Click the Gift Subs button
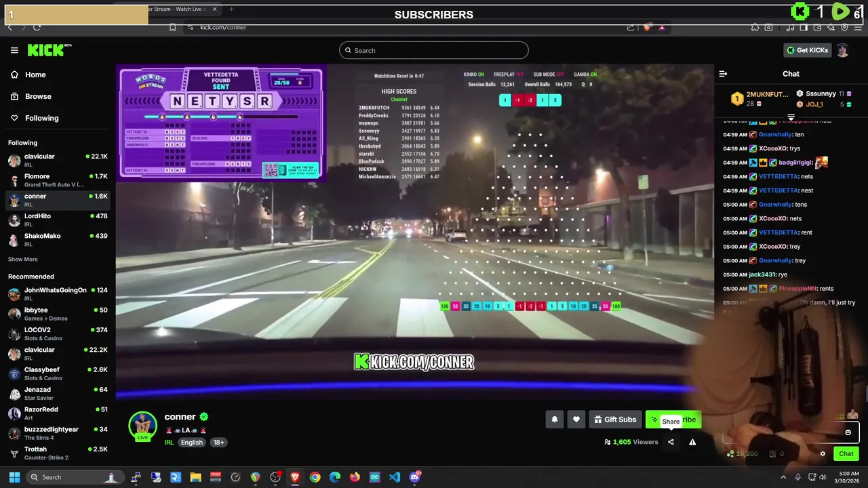Image resolution: width=868 pixels, height=488 pixels. coord(615,420)
